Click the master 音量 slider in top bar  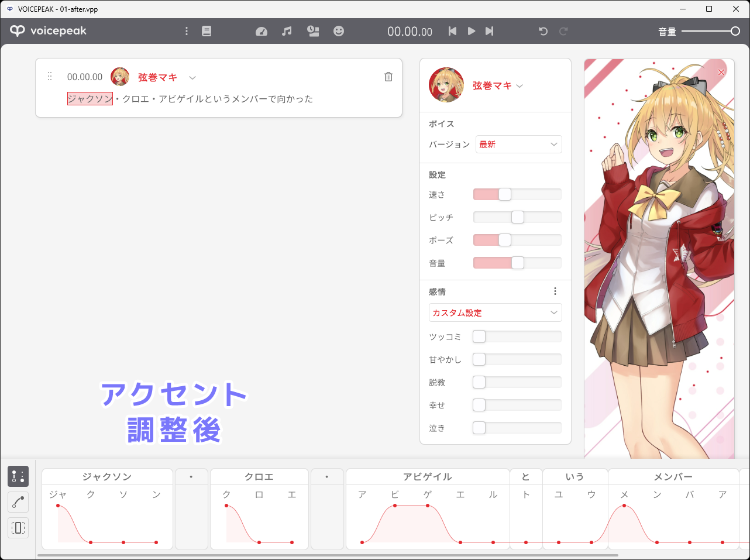pos(711,32)
